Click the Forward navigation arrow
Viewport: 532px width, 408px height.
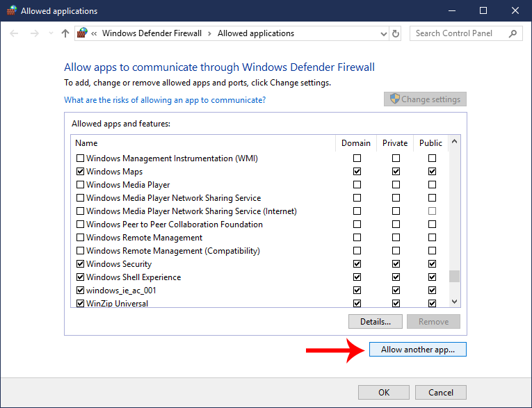[x=34, y=33]
